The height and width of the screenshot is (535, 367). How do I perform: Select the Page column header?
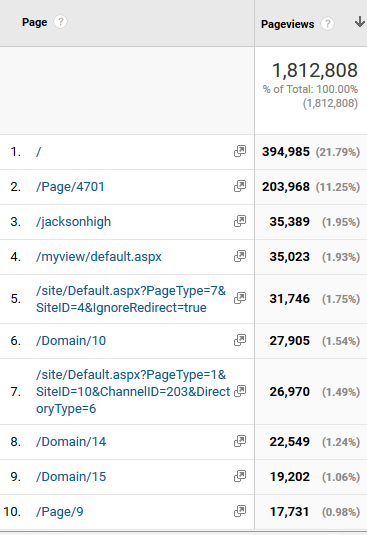coord(34,22)
